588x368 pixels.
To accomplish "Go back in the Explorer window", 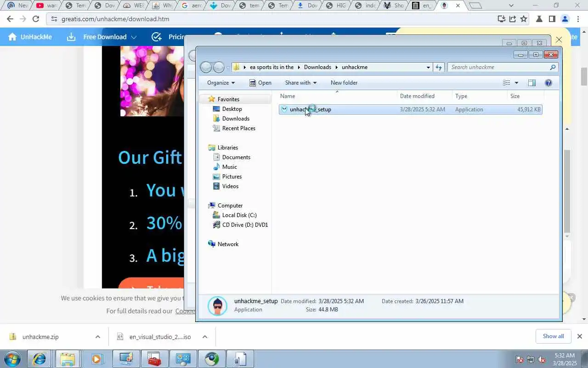I will (x=206, y=67).
